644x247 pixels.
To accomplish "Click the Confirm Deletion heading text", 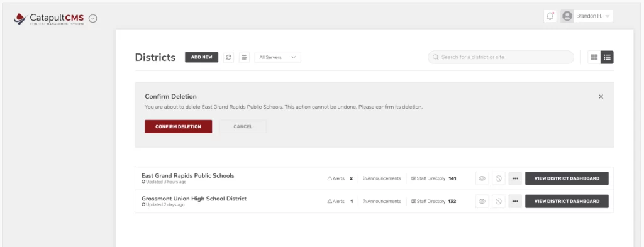I will click(171, 97).
